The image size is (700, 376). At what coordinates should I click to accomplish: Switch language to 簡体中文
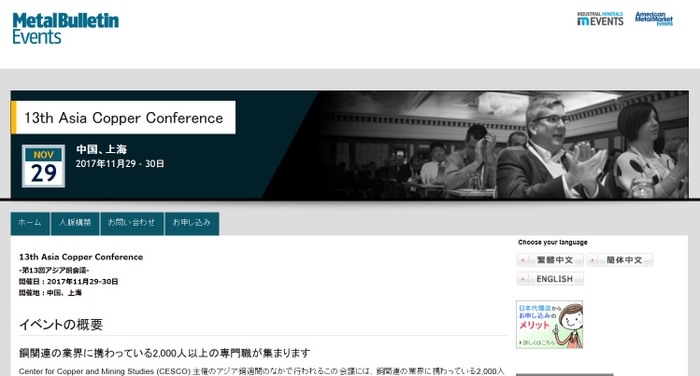click(x=620, y=260)
